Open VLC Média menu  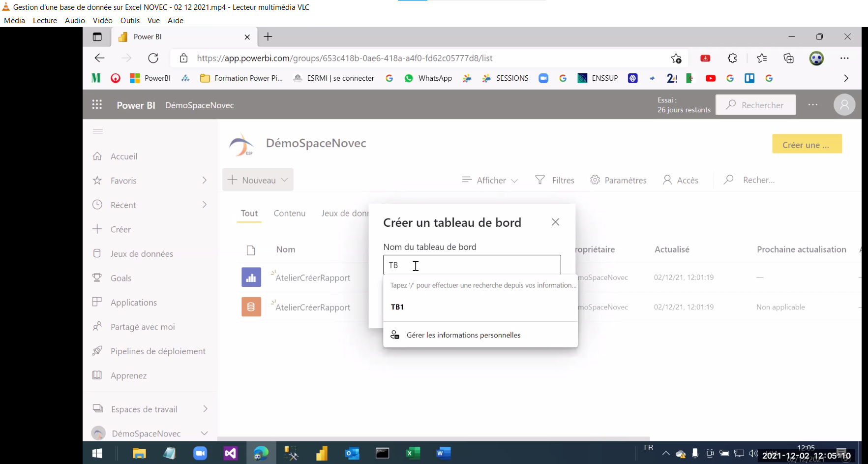(x=14, y=20)
